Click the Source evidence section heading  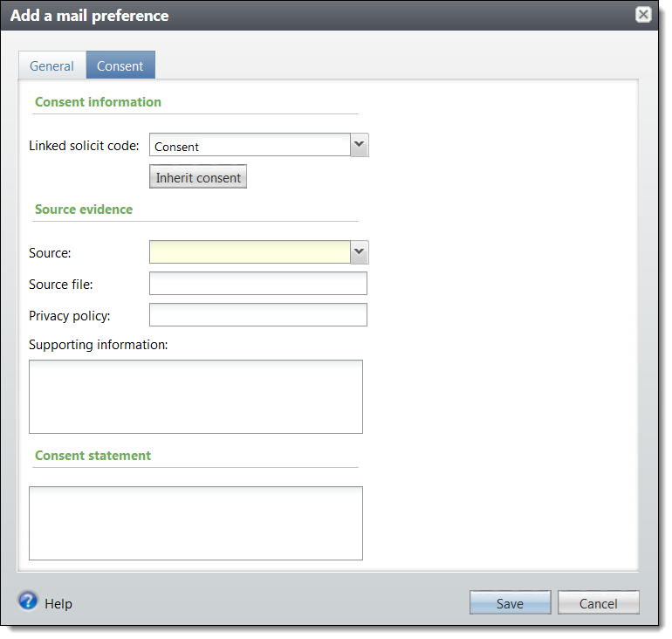84,210
